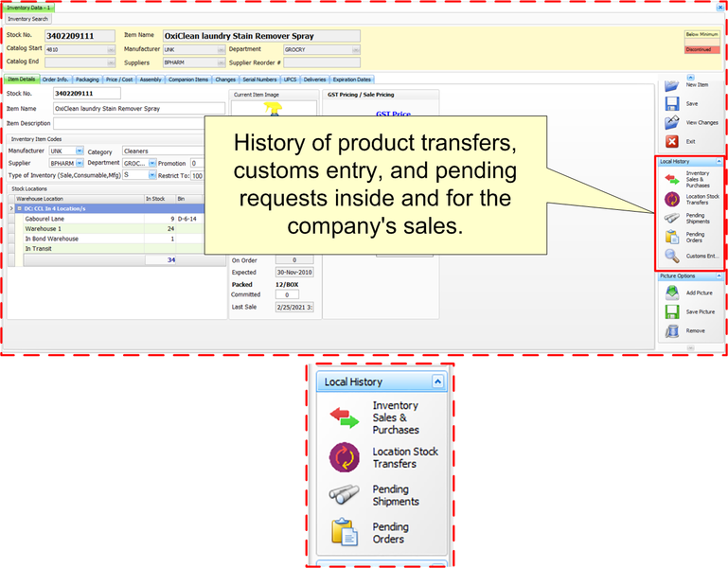Click the Supplier Reorder # field

[x=322, y=62]
